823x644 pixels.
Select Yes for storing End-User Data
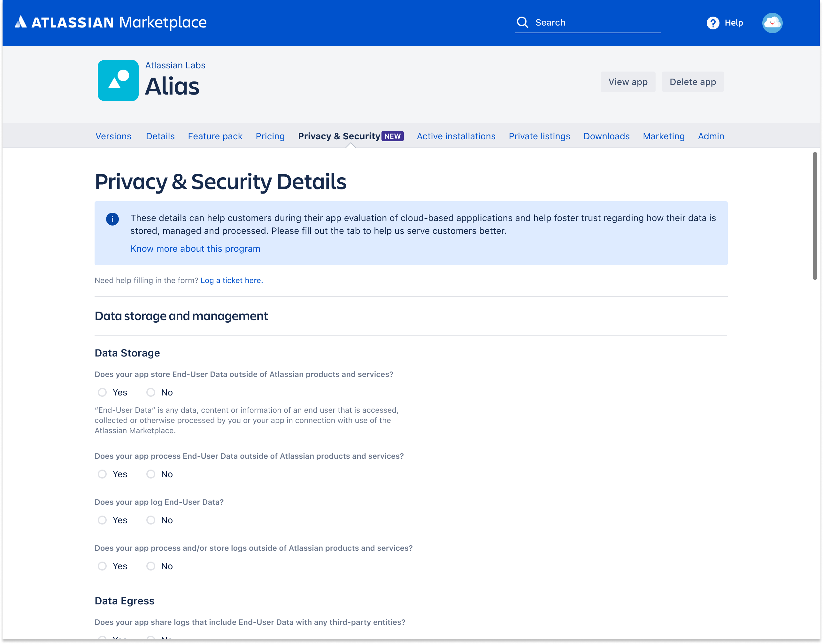(x=102, y=392)
